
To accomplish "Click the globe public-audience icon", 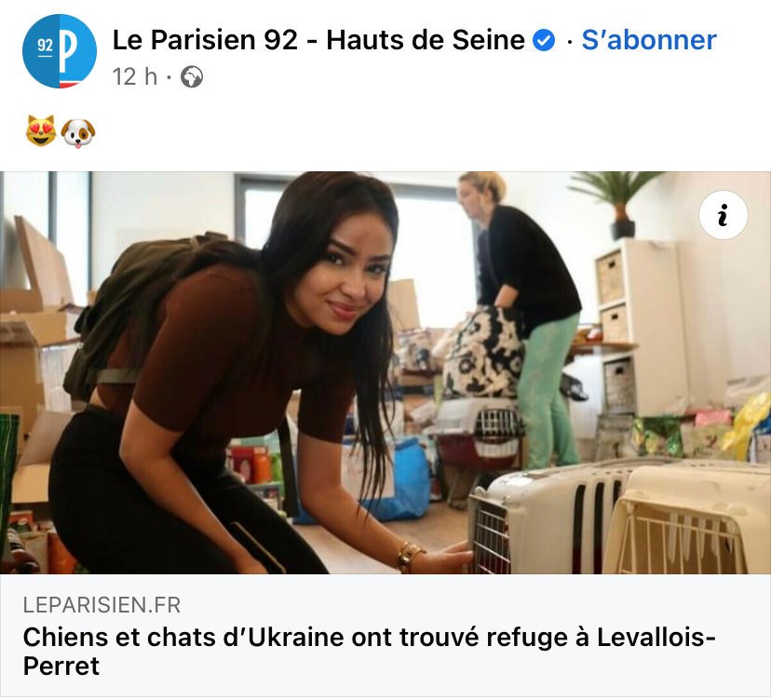I will 192,77.
